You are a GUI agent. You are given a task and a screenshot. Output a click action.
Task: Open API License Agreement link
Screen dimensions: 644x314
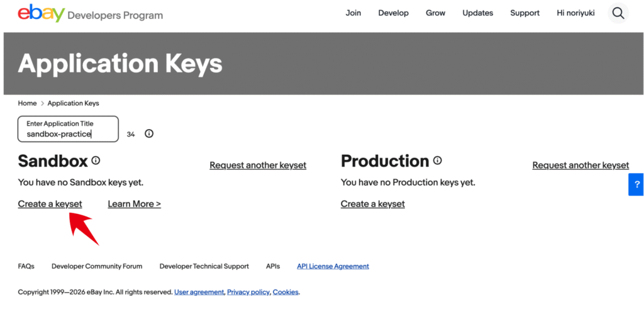[x=333, y=266]
